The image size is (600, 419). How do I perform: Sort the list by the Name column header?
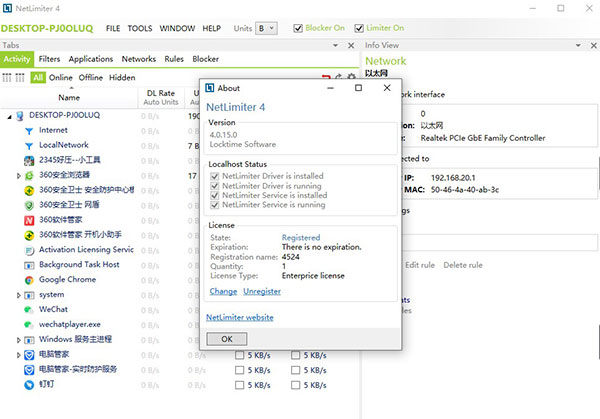coord(69,97)
